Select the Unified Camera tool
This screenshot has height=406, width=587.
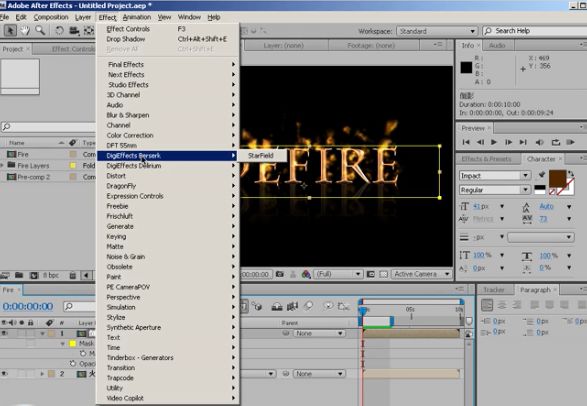pos(74,31)
